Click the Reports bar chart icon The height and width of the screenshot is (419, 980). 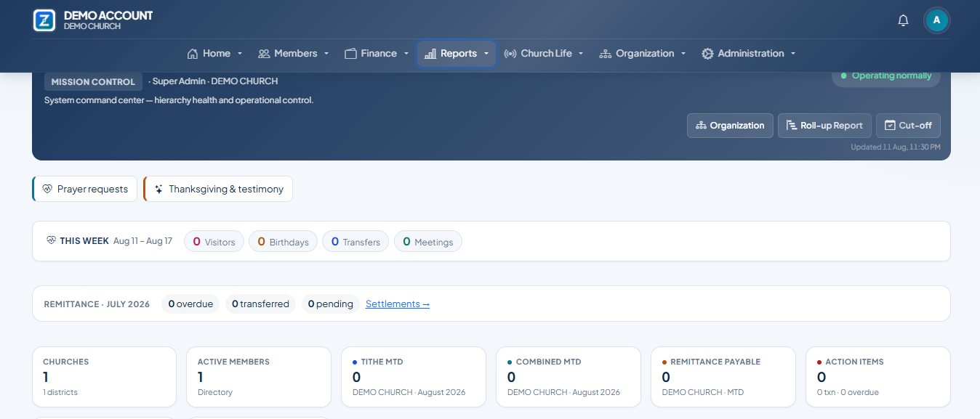coord(430,54)
